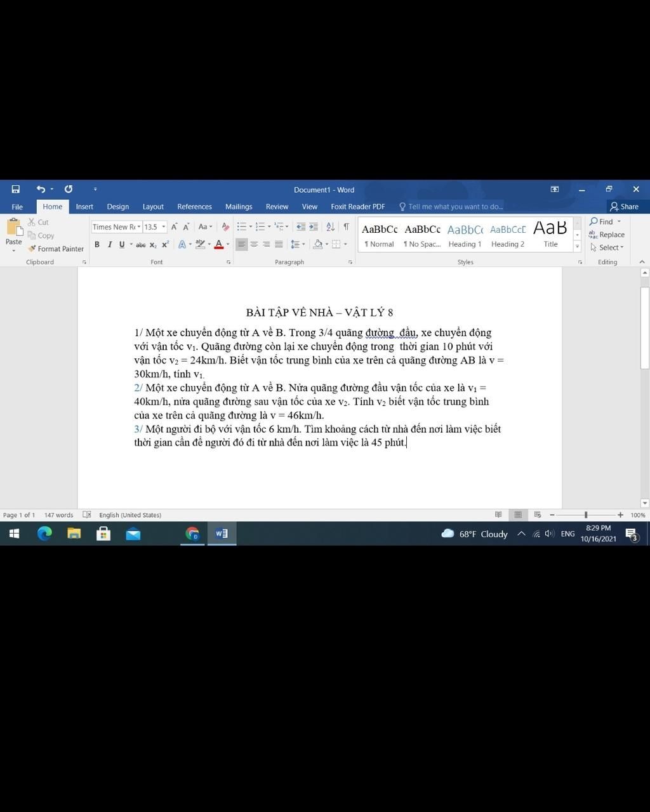Toggle Superscript formatting
Image resolution: width=650 pixels, height=812 pixels.
point(165,244)
